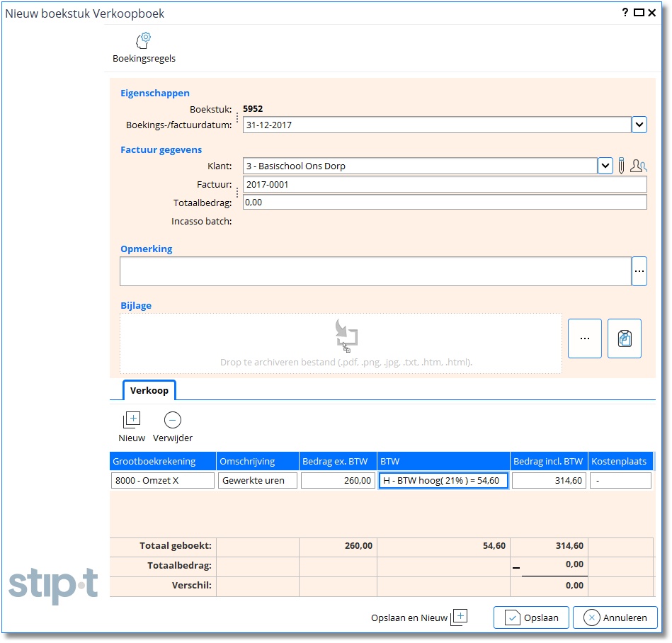Click Opslaan en Nieuw plus icon
672x643 pixels.
(x=460, y=617)
